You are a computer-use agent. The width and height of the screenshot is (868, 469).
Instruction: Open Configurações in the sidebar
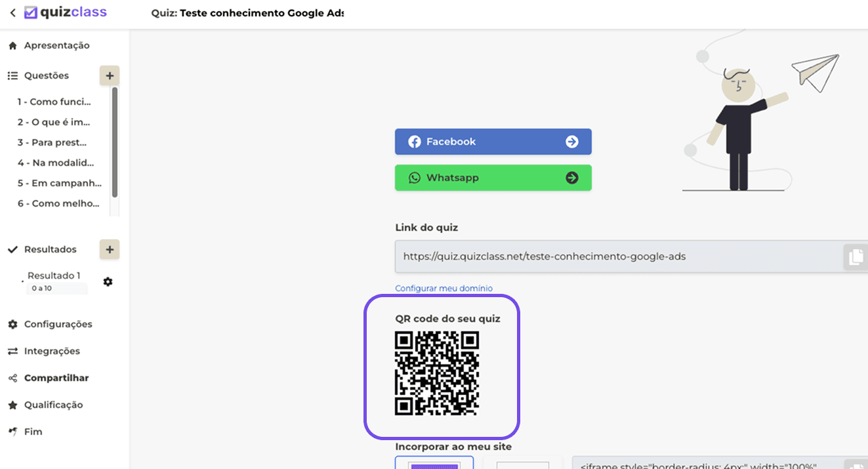(x=58, y=324)
